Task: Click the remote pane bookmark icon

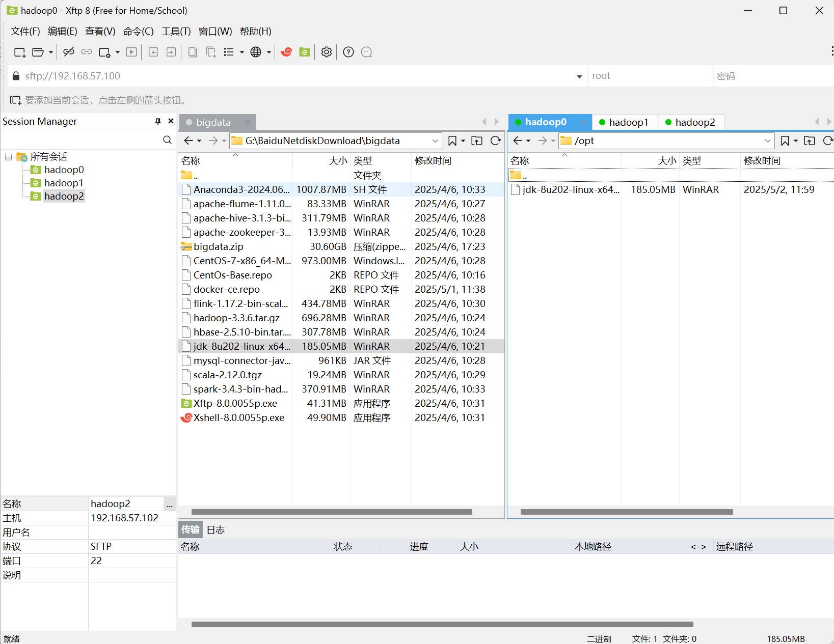Action: [x=785, y=141]
